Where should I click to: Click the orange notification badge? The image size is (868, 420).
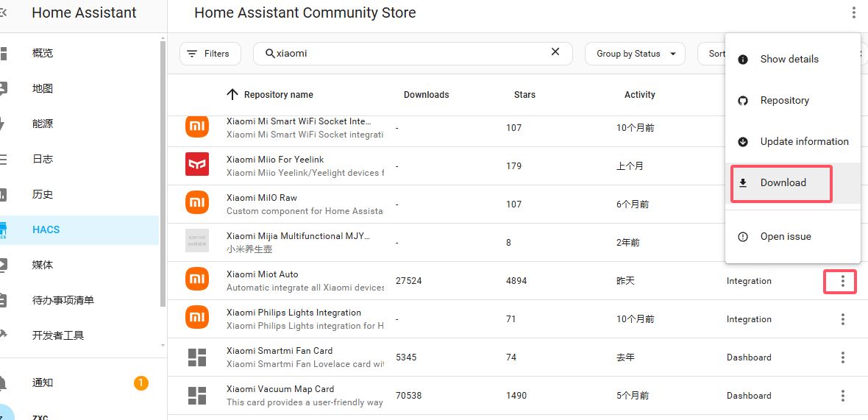140,382
